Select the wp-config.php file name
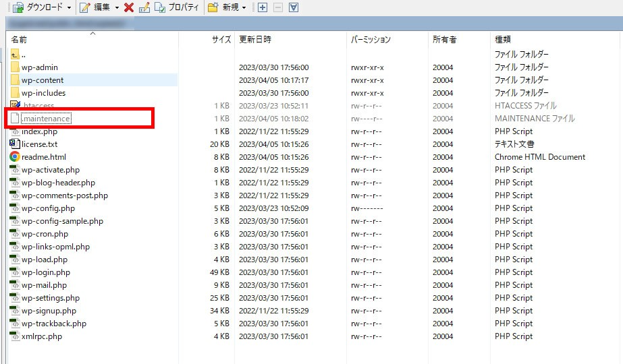Viewport: 623px width, 364px height. [48, 208]
